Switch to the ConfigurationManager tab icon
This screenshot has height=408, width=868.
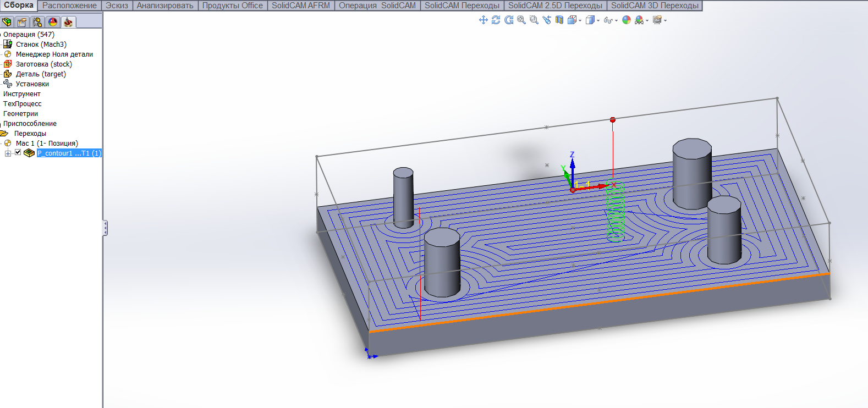click(x=37, y=22)
